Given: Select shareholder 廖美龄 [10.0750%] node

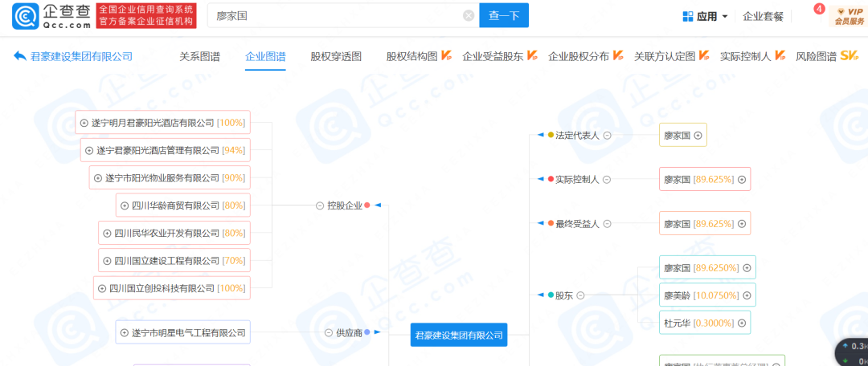Looking at the screenshot, I should pos(707,295).
